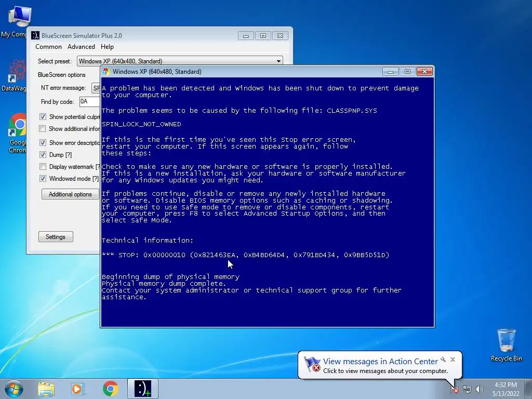Screen dimensions: 532x399
Task: Click the Windows XP window title icon
Action: [x=107, y=72]
